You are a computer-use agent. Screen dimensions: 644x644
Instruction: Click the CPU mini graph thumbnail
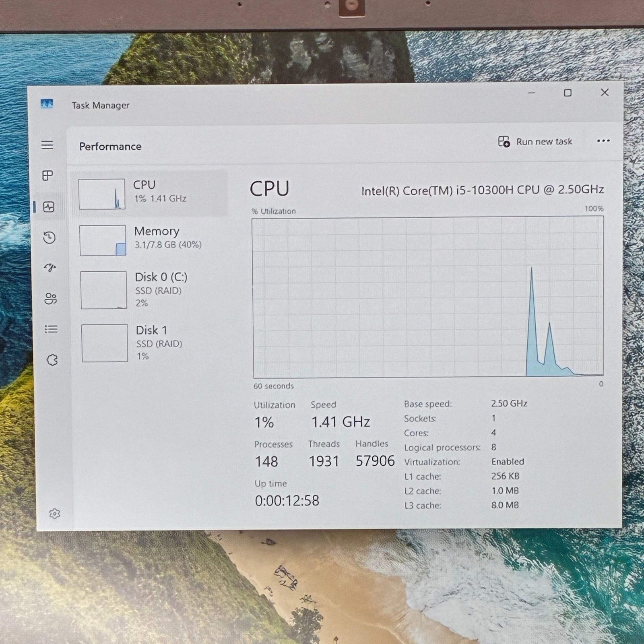[x=102, y=194]
